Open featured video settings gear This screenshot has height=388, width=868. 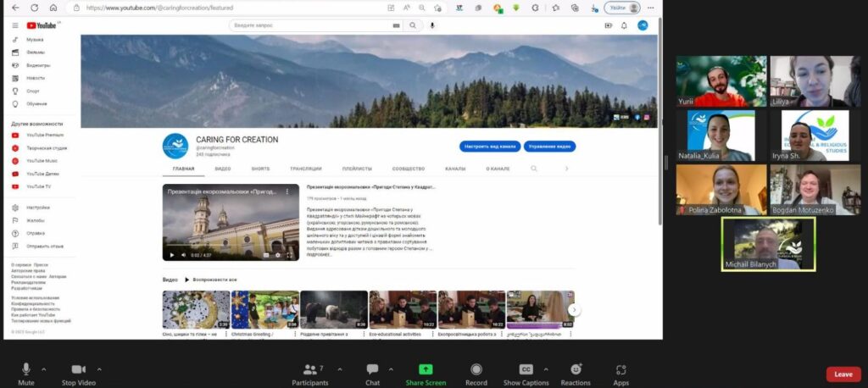278,255
